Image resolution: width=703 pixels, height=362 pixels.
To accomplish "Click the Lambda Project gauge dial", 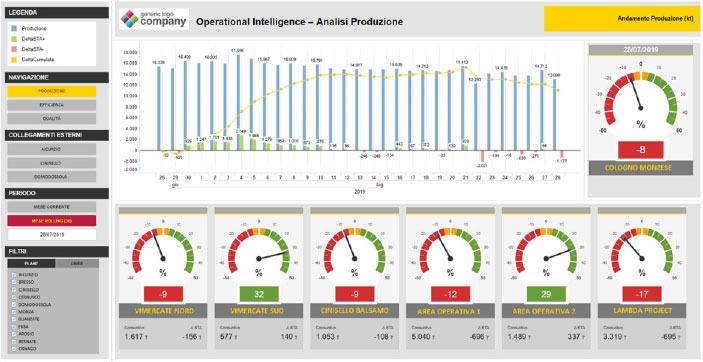I will (642, 250).
